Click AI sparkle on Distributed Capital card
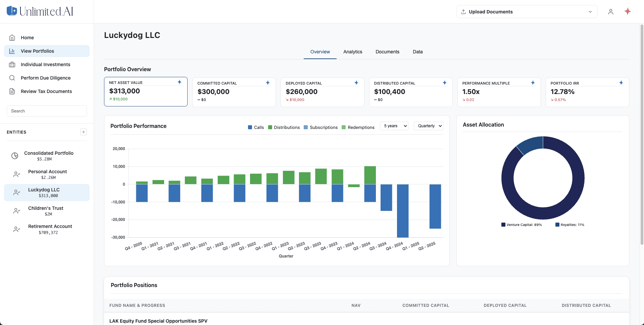The image size is (644, 325). pyautogui.click(x=445, y=83)
